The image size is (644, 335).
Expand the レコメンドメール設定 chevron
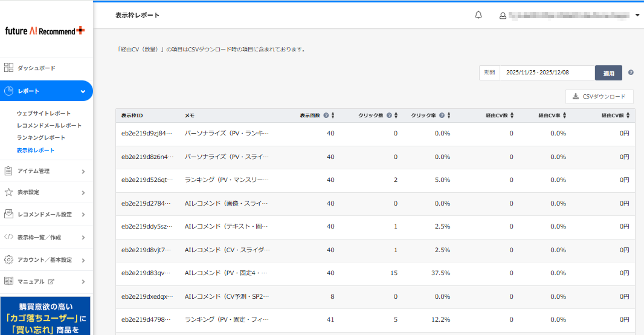[x=83, y=215]
